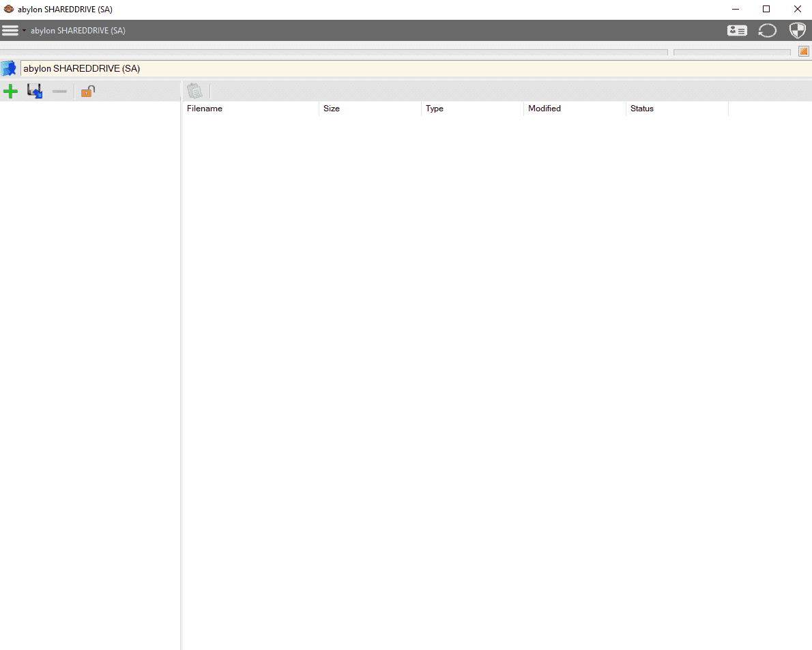Screen dimensions: 812x650
Task: Click the abylon SHAREDDRIVE (SA) title field
Action: [416, 68]
